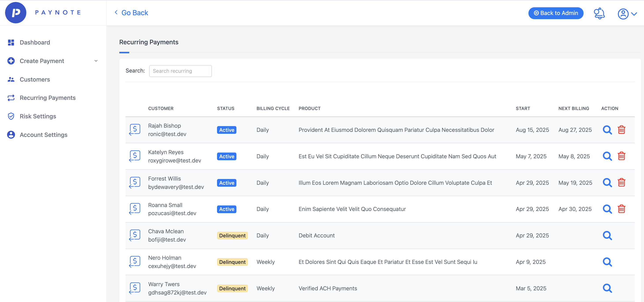Select the Recurring Payments tab heading
The width and height of the screenshot is (644, 302).
point(149,42)
